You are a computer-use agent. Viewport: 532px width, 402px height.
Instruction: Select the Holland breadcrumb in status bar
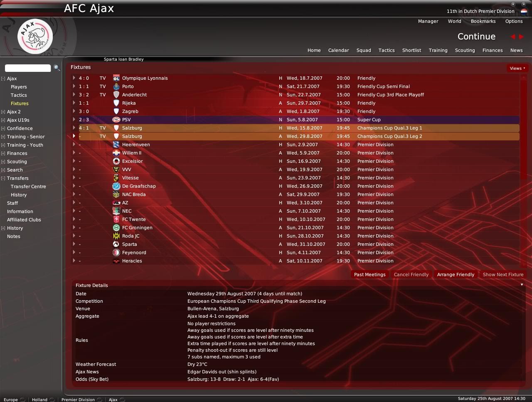[39, 400]
